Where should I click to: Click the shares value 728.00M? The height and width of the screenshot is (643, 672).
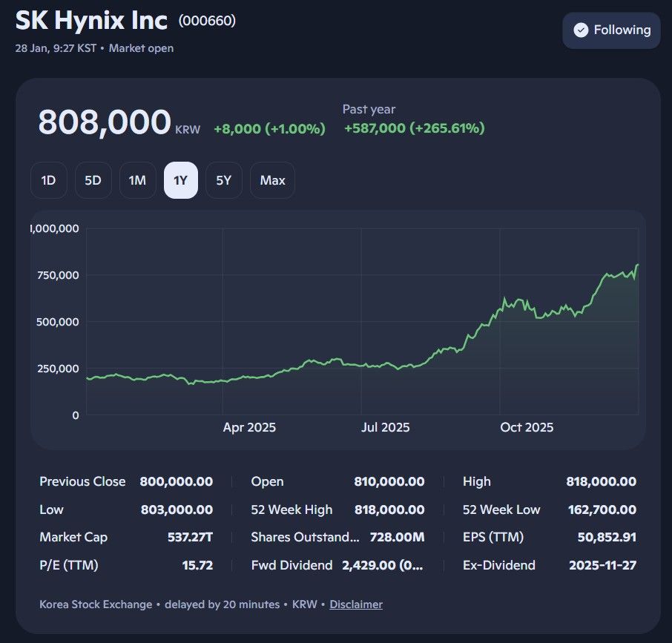click(397, 537)
